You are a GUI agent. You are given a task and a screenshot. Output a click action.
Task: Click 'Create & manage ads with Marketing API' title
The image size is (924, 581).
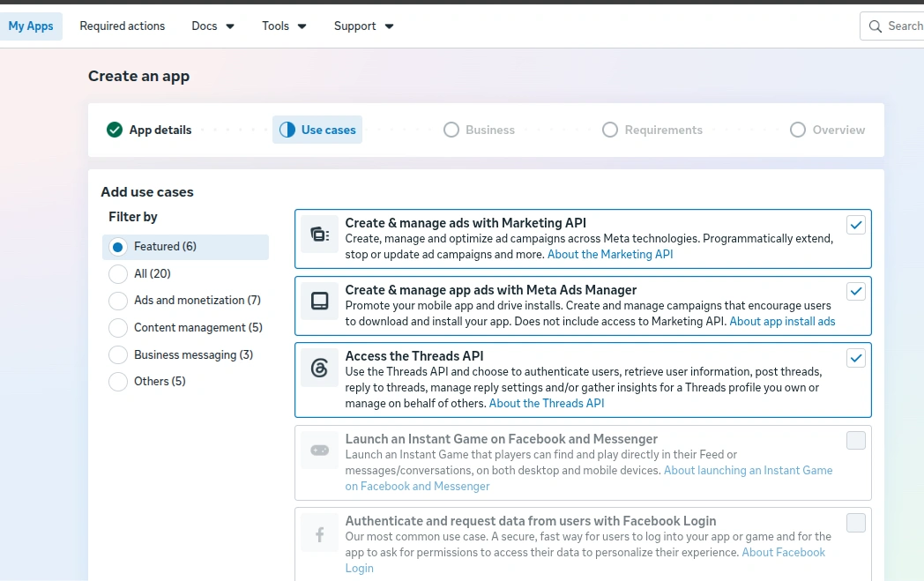click(x=466, y=223)
